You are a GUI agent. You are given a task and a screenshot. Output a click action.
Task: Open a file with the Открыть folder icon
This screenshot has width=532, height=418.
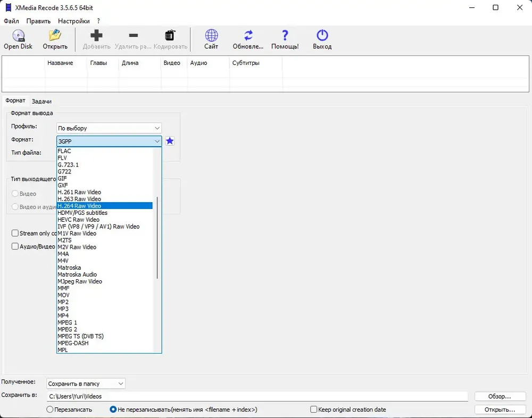point(55,35)
